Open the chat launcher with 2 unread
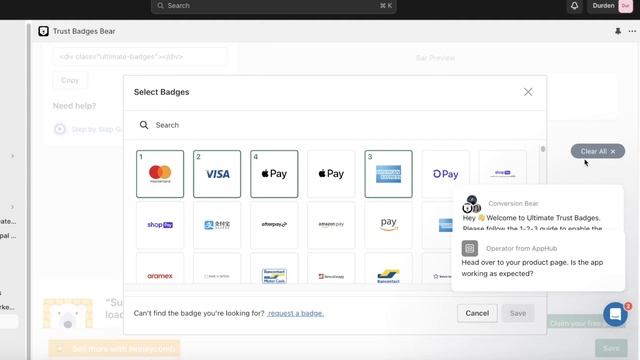640x360 pixels. coord(615,314)
